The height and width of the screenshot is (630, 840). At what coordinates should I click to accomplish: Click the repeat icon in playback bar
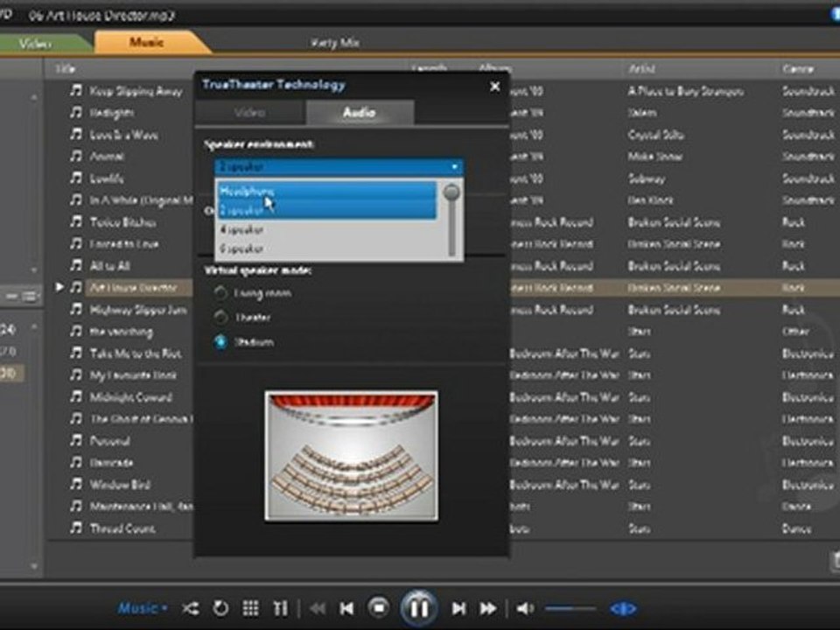coord(220,608)
